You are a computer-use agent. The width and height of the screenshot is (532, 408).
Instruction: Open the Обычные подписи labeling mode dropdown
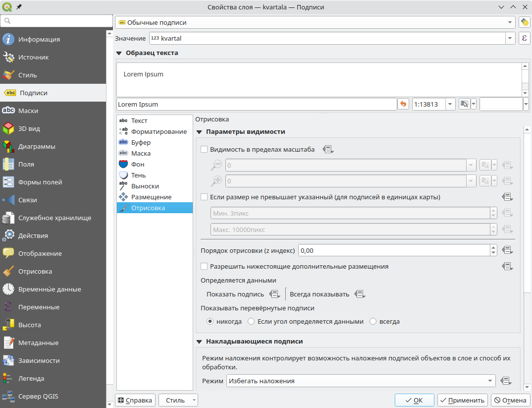316,22
